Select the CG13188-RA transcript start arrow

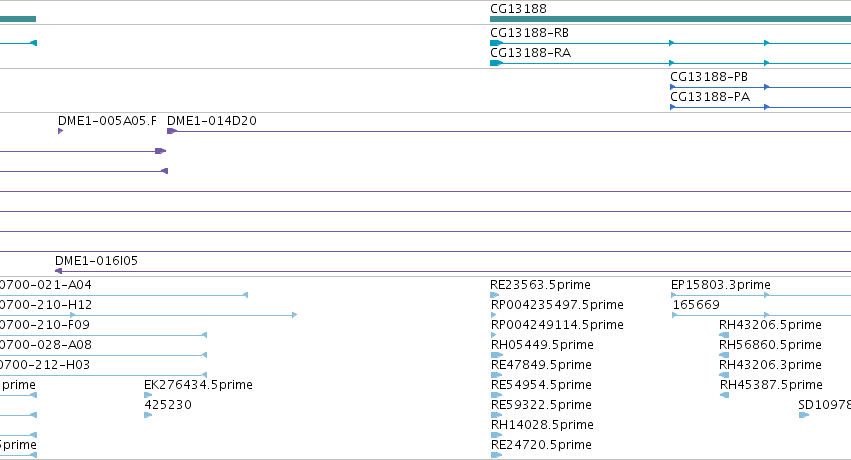[x=497, y=63]
